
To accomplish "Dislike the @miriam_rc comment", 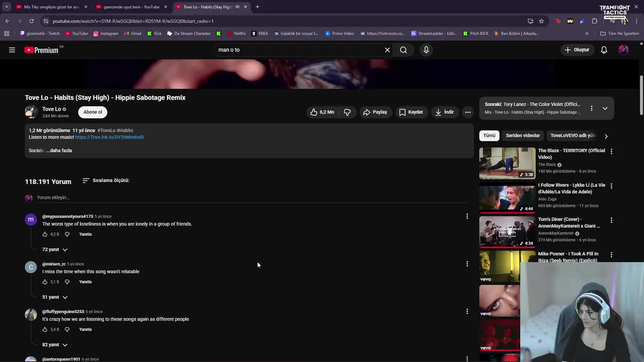I will [x=67, y=282].
